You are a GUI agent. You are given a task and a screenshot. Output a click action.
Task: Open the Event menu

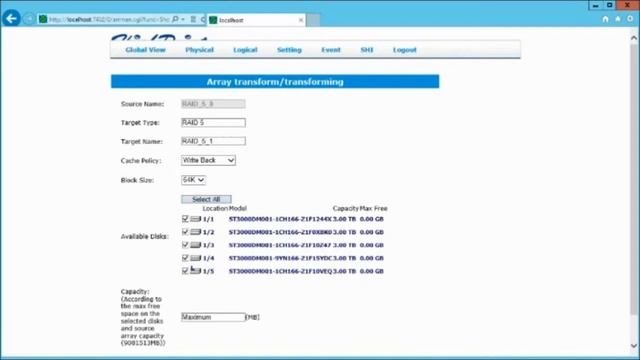click(x=331, y=50)
